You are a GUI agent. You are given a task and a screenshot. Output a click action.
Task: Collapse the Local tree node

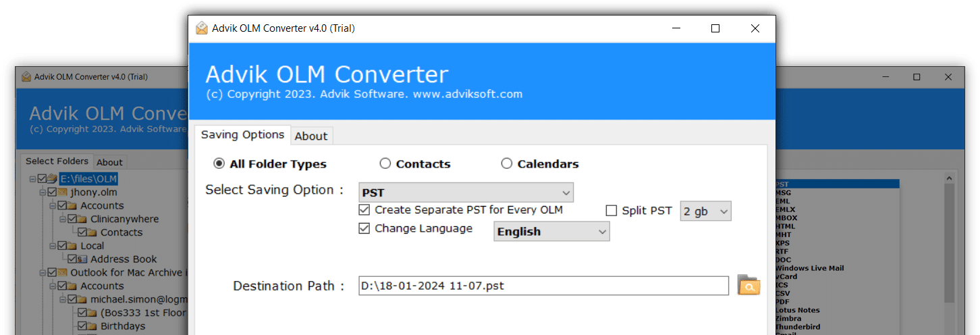tap(53, 246)
